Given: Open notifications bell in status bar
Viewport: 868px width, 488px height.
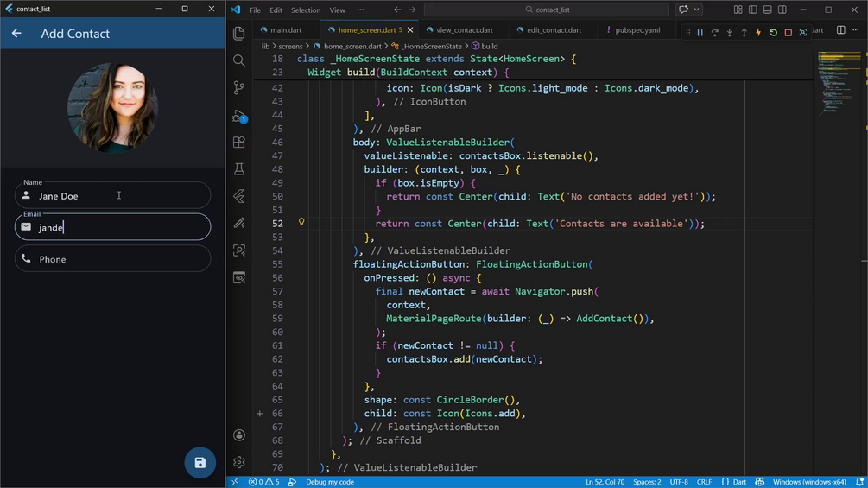Looking at the screenshot, I should [859, 482].
